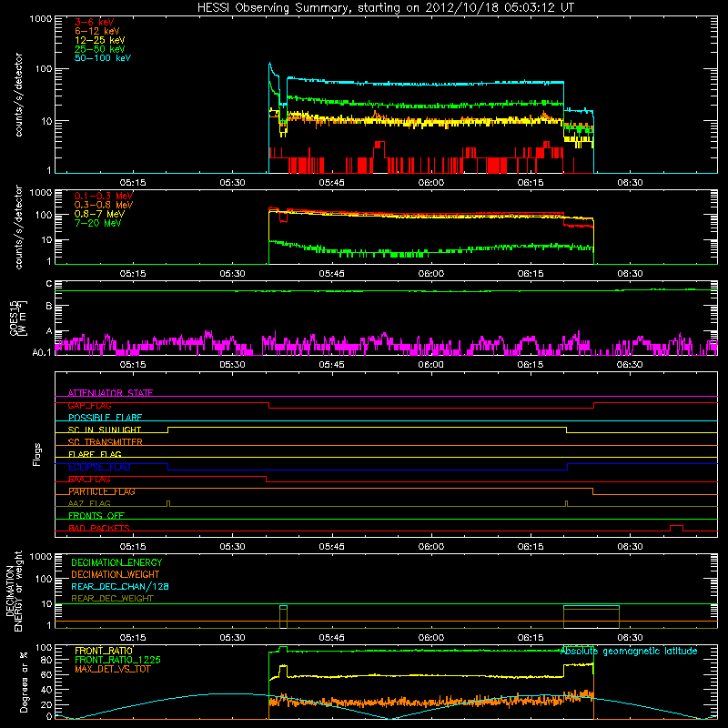Click the 0.8-7 MeV legend label
This screenshot has width=728, height=728.
click(99, 214)
